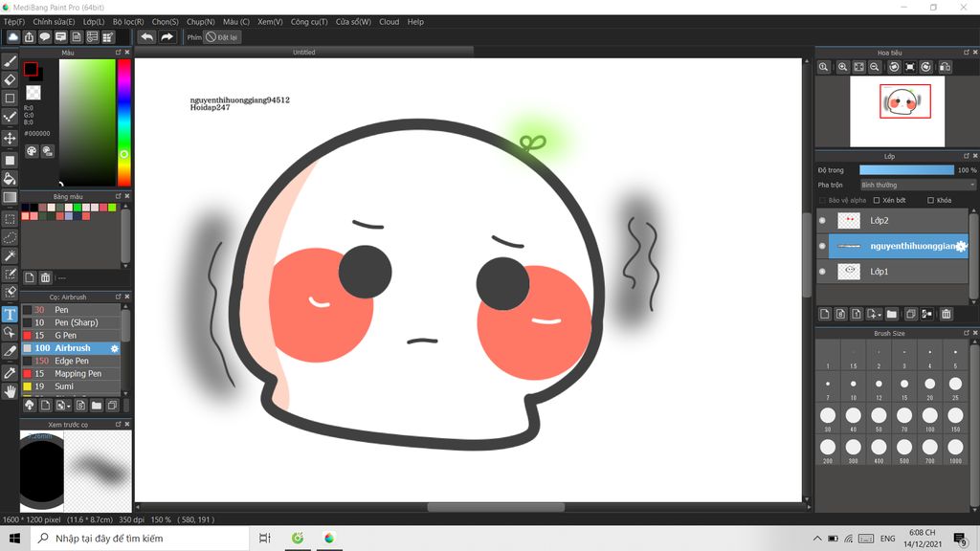Flip canvas view in navigator

945,67
